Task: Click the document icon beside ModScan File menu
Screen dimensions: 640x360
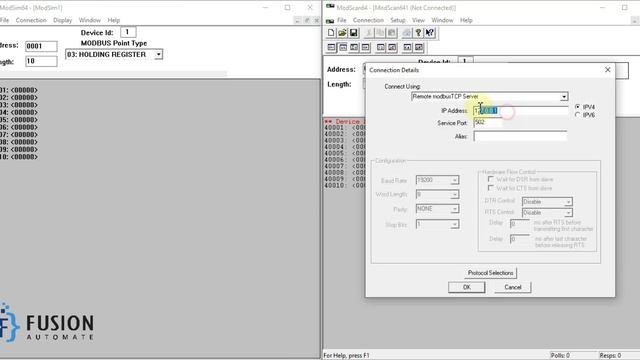Action: click(x=330, y=20)
